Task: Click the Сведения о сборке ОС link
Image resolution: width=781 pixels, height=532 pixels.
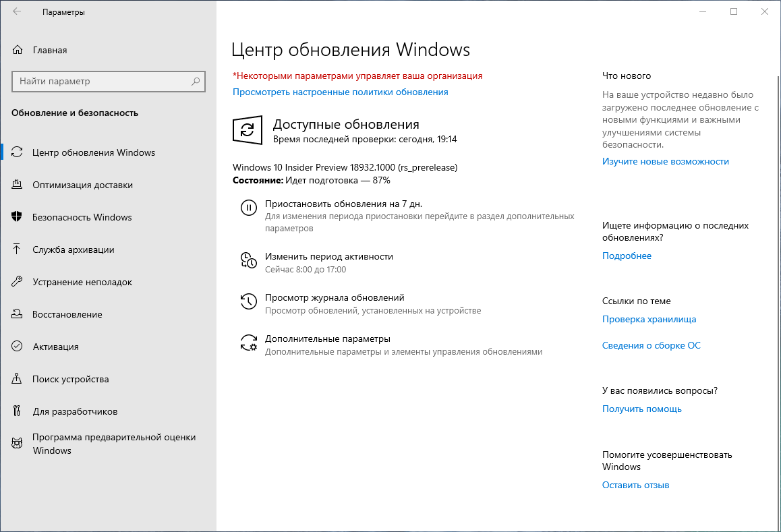Action: [x=651, y=345]
